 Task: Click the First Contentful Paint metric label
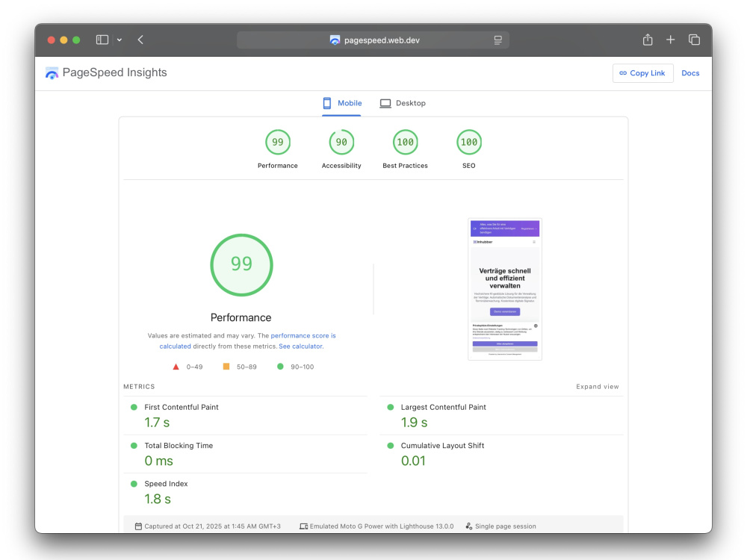(182, 407)
